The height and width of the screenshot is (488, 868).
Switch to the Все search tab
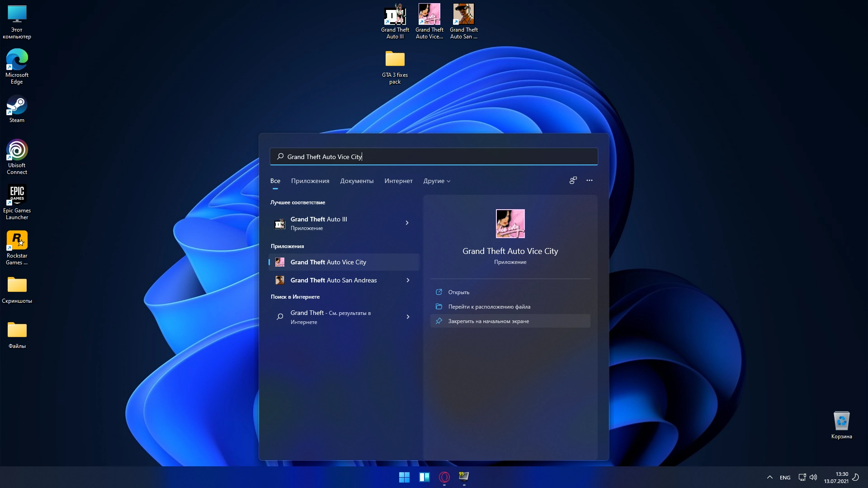point(275,181)
